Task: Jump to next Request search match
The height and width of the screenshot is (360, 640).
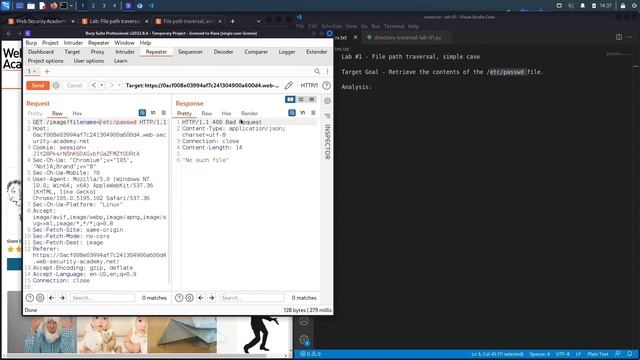Action: coord(62,298)
